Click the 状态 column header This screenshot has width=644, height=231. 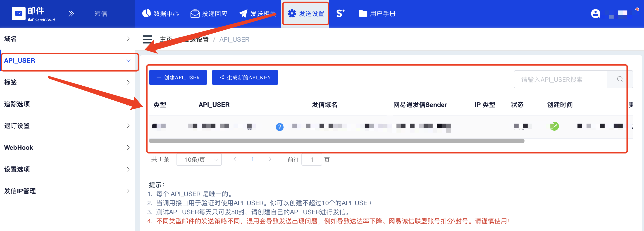(517, 105)
